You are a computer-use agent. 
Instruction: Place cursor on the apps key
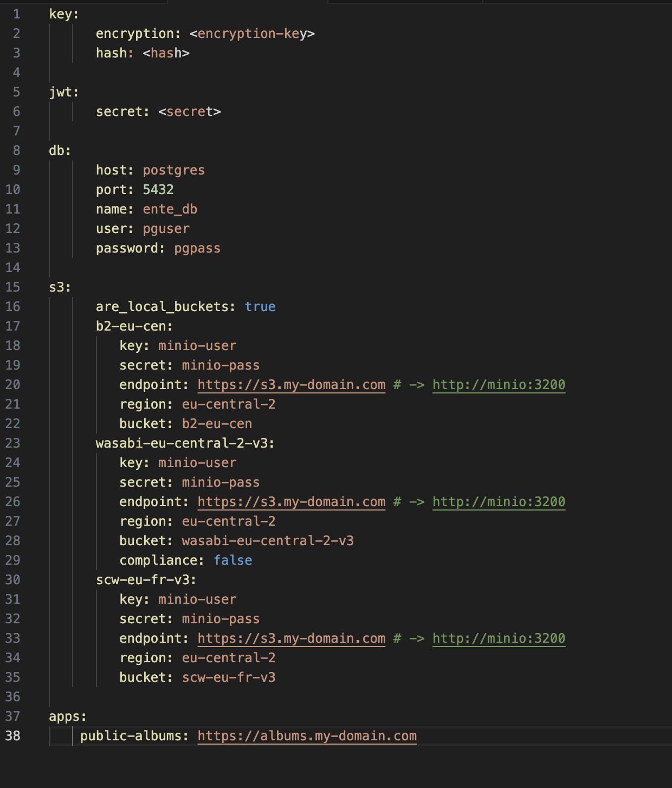pos(67,716)
